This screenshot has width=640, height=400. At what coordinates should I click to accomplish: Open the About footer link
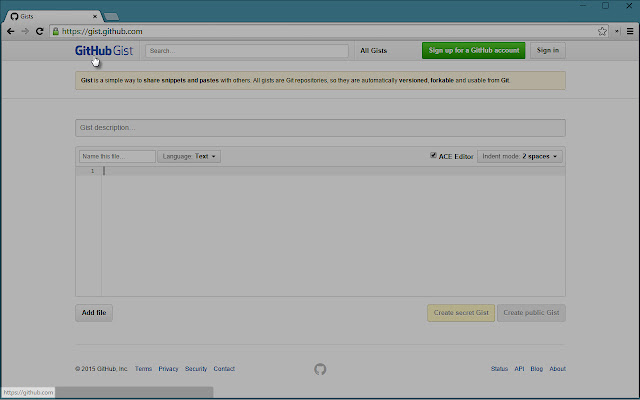[x=558, y=369]
